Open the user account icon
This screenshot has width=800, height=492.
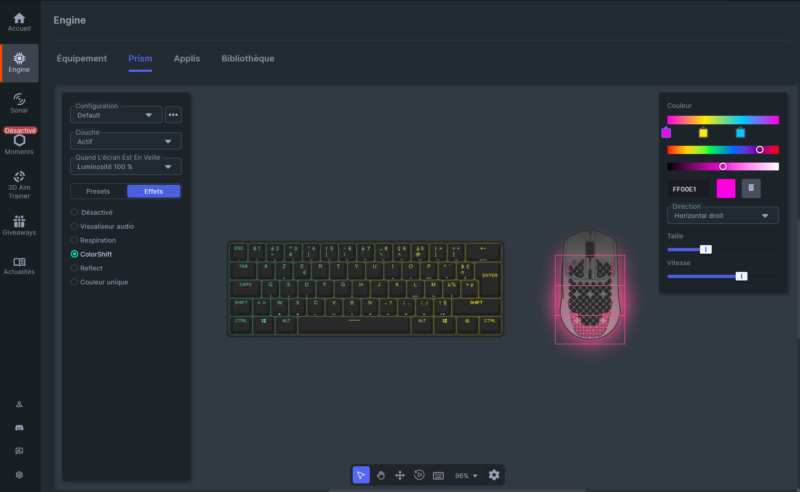tap(19, 404)
